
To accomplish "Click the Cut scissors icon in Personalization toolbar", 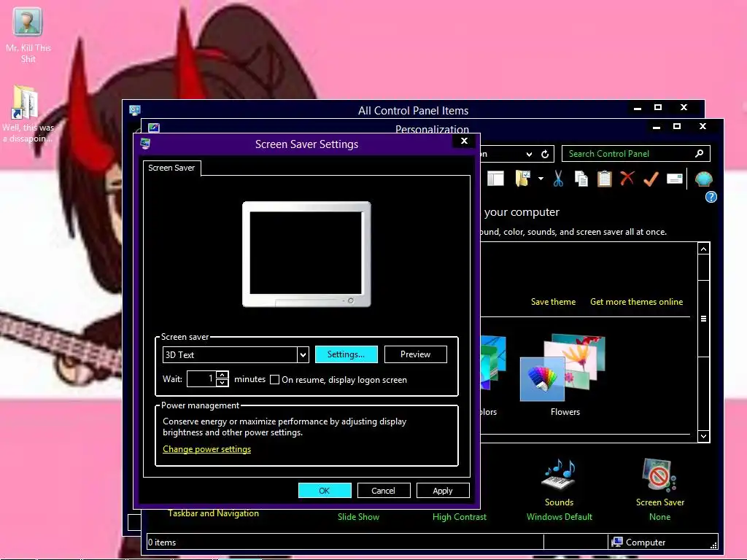I will (558, 179).
